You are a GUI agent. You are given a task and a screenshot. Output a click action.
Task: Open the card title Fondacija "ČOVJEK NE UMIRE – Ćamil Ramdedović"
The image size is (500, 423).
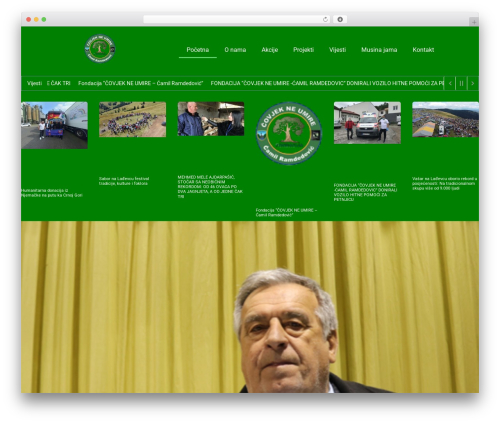coord(286,213)
